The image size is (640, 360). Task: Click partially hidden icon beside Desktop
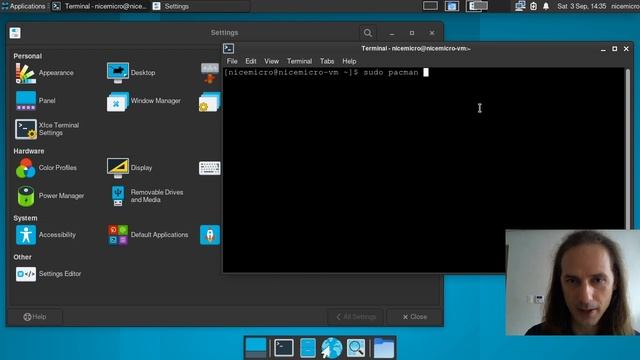[x=210, y=73]
